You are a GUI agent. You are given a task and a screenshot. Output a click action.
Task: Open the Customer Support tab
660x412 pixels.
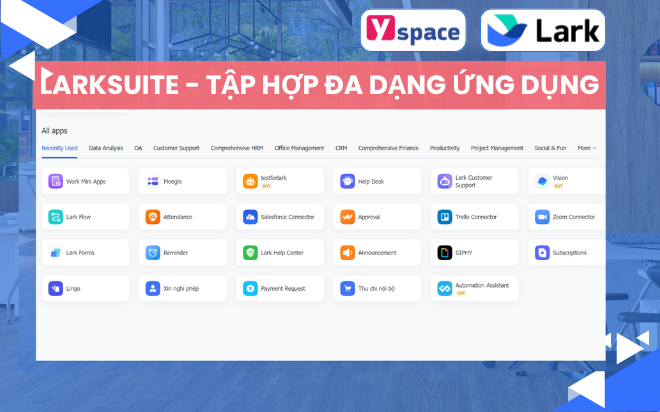(x=176, y=148)
